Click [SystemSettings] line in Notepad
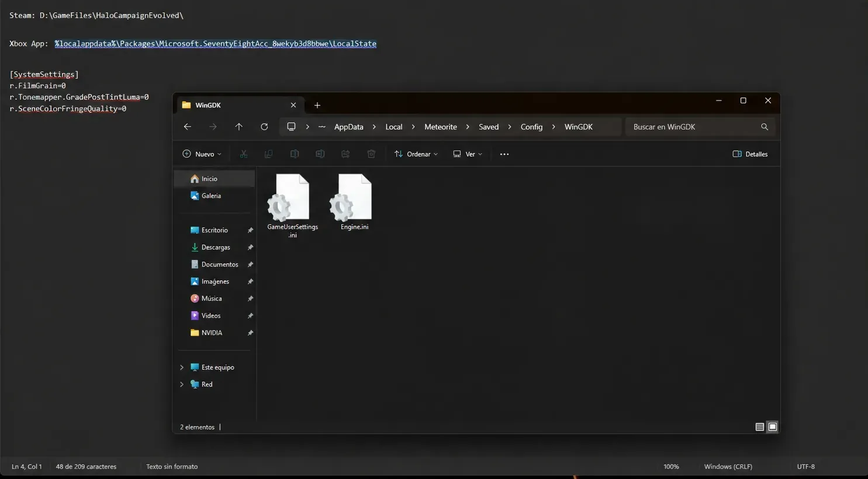Screen dimensions: 868x479 (x=44, y=75)
